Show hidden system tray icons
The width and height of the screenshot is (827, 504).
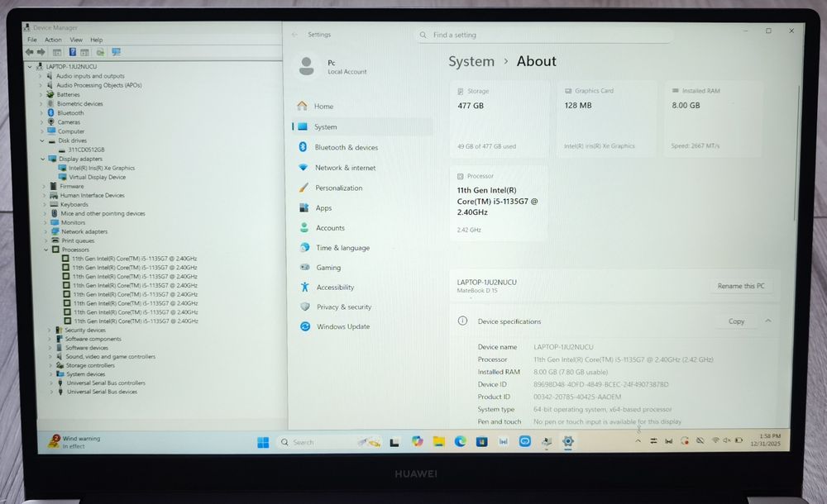[x=638, y=441]
